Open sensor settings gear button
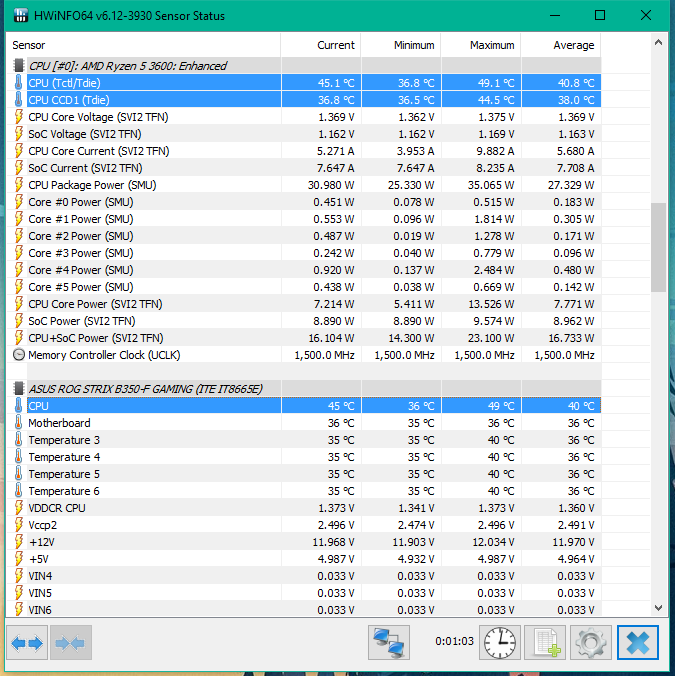Image resolution: width=675 pixels, height=676 pixels. point(591,643)
